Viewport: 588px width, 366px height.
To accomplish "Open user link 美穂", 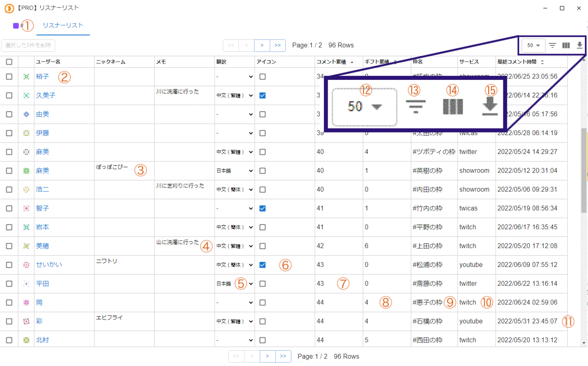I will (43, 246).
